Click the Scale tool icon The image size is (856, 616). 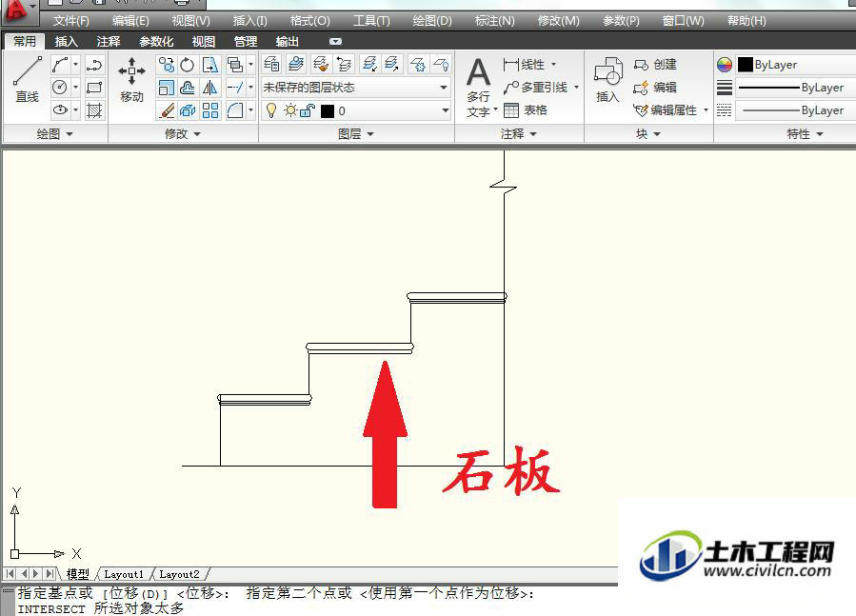pyautogui.click(x=166, y=88)
